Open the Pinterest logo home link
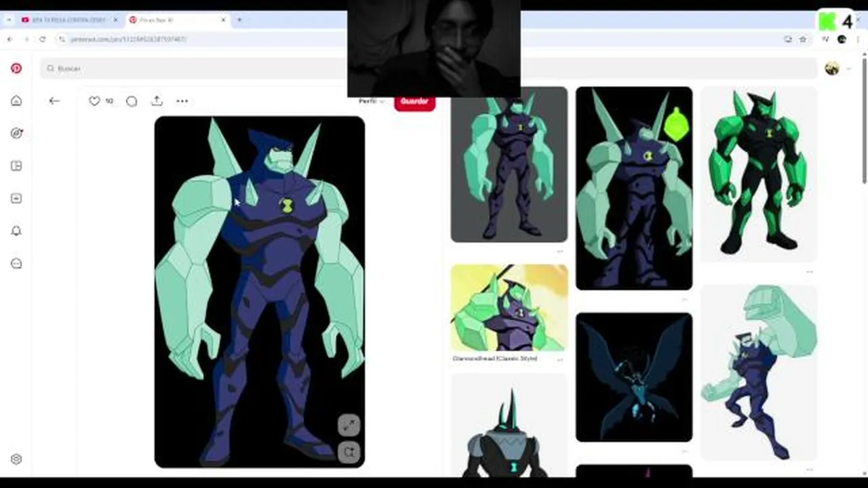This screenshot has height=488, width=868. pos(16,68)
